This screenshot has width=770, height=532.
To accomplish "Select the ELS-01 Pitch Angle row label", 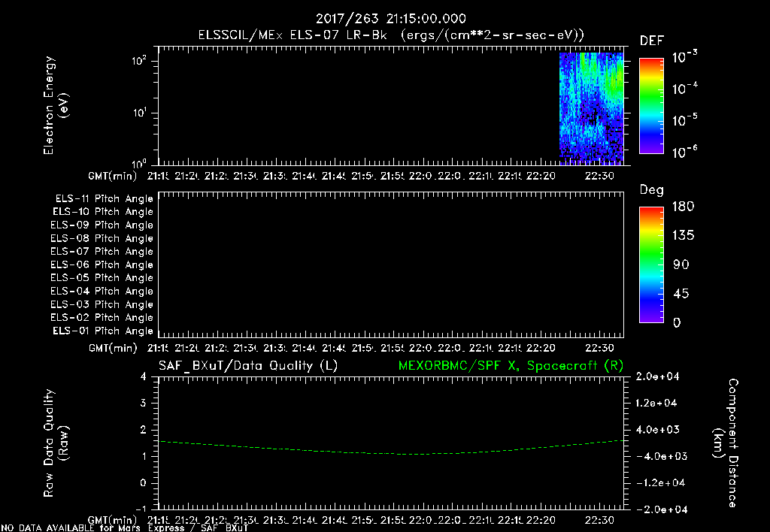I will point(103,331).
